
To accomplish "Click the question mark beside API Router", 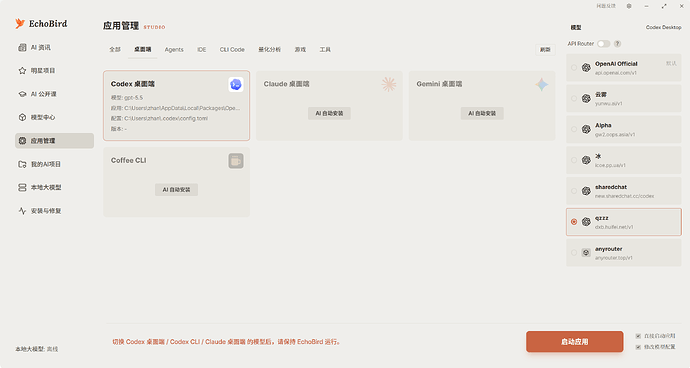I will click(617, 44).
